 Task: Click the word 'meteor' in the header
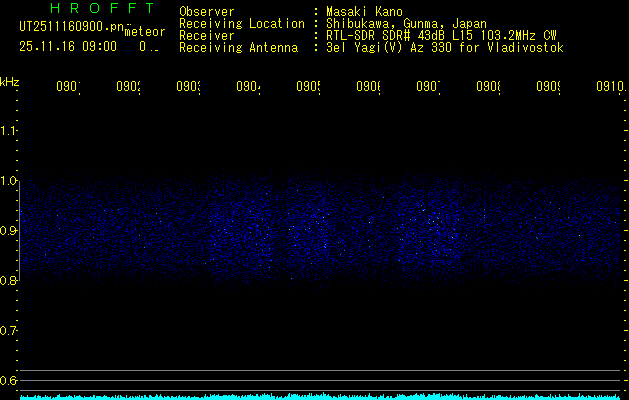[145, 32]
